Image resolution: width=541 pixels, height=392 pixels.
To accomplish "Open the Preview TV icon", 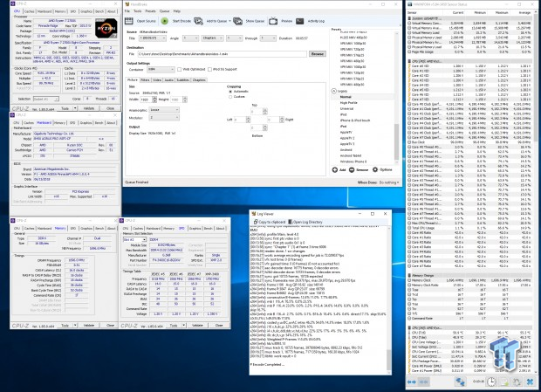I will tap(273, 21).
